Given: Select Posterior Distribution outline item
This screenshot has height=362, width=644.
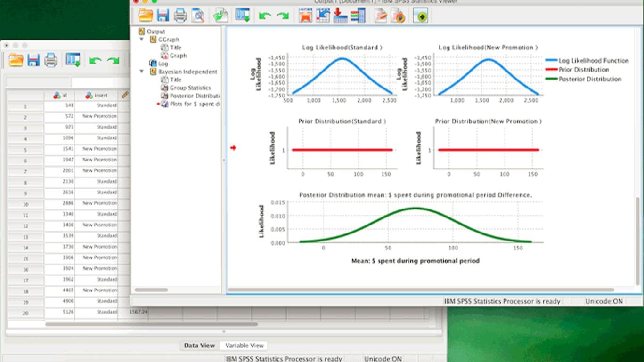Looking at the screenshot, I should (195, 96).
